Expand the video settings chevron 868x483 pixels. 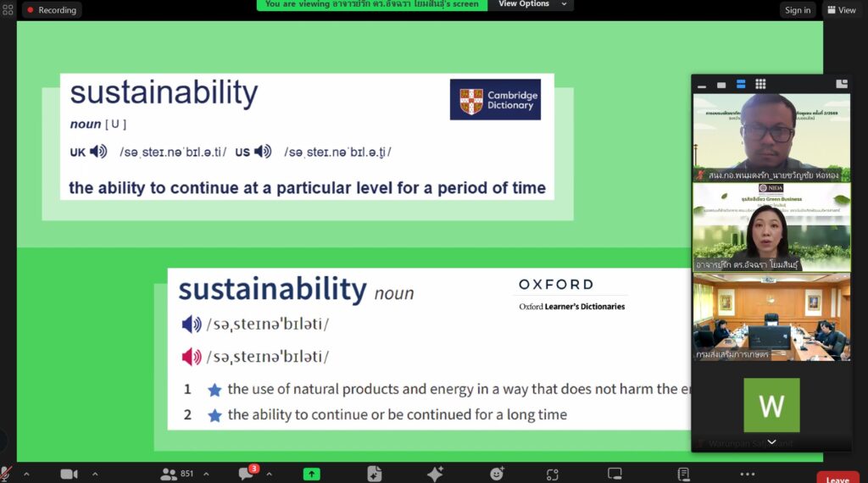[x=94, y=475]
